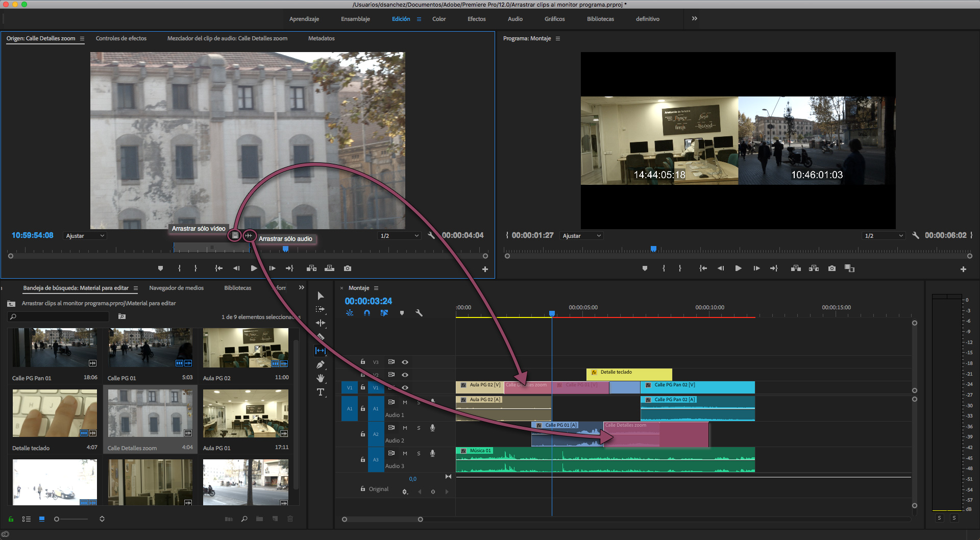Mute the Audio 2 track
Image resolution: width=980 pixels, height=540 pixels.
(x=405, y=428)
